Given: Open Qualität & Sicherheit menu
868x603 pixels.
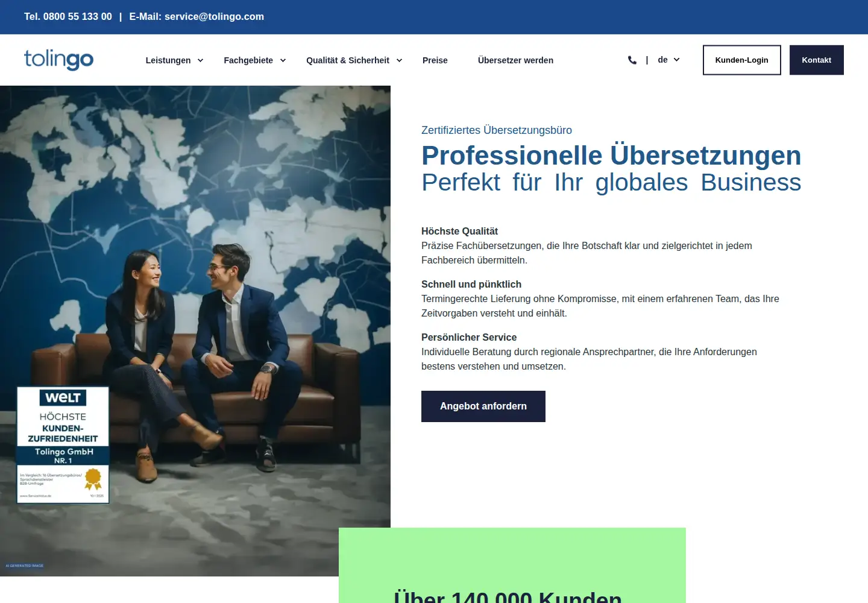Looking at the screenshot, I should coord(348,60).
